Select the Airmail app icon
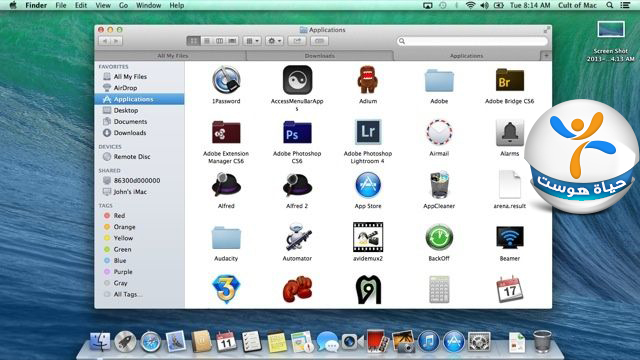The height and width of the screenshot is (360, 640). coord(439,132)
